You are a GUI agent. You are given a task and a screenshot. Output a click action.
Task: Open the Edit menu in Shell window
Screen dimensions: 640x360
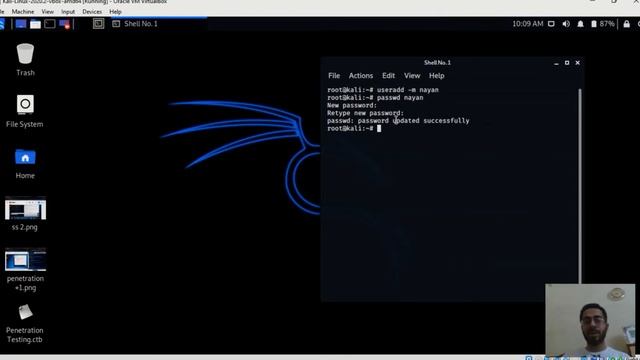388,76
